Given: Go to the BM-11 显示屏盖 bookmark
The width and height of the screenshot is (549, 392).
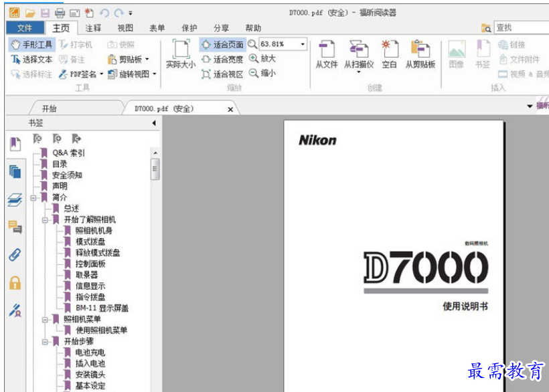Looking at the screenshot, I should click(x=102, y=308).
